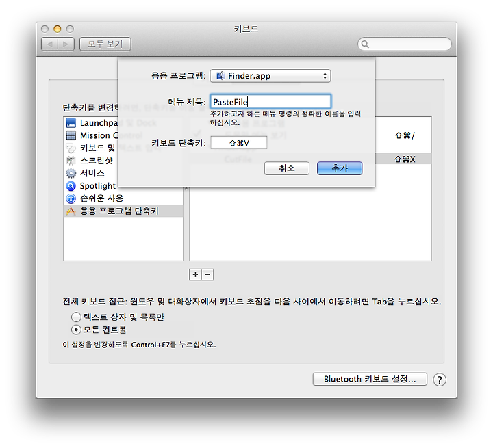
Task: Open the Finder.app application dropdown
Action: point(270,76)
